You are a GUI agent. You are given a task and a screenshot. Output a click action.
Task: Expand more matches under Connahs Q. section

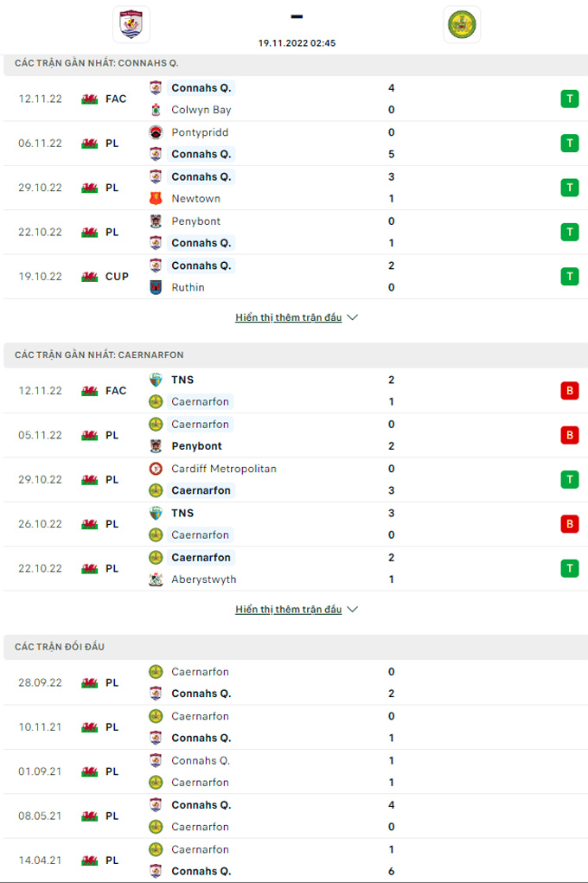tap(288, 317)
